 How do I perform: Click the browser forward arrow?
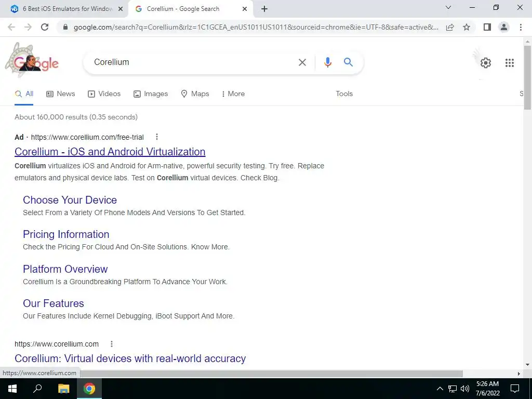coord(28,27)
